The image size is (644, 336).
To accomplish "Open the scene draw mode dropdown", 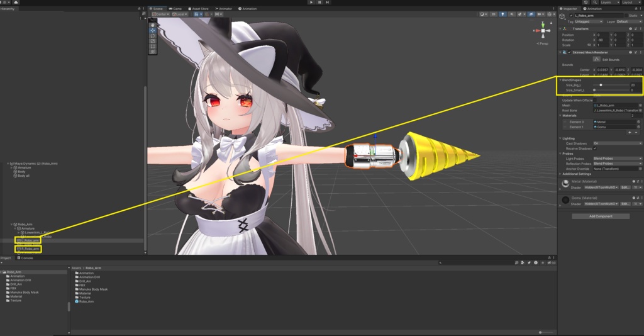I will pos(484,14).
